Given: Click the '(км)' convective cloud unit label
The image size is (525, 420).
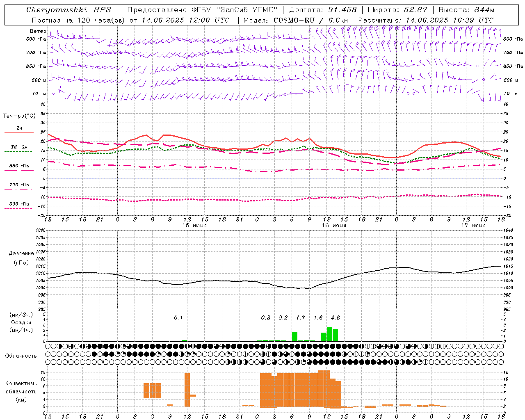Looking at the screenshot, I should (x=21, y=399).
